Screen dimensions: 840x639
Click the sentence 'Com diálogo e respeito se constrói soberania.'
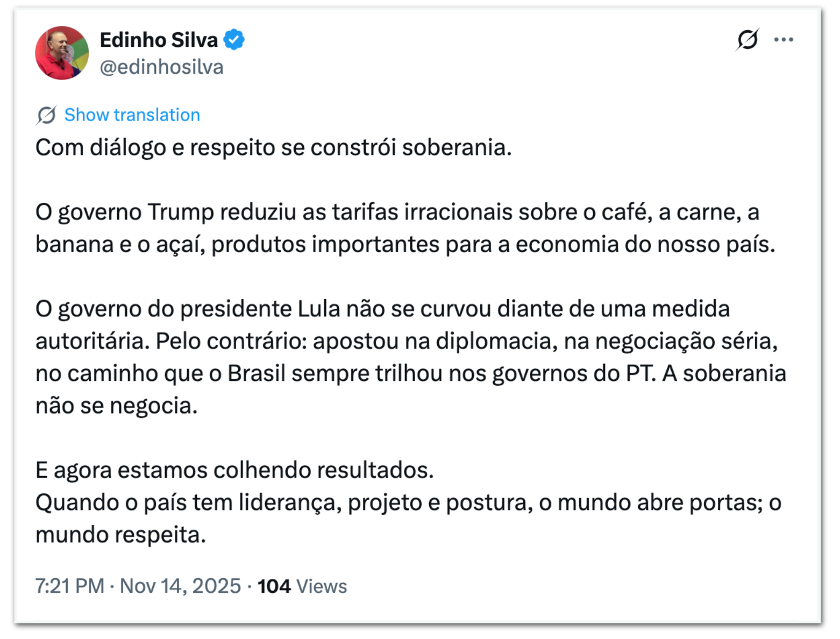[273, 147]
